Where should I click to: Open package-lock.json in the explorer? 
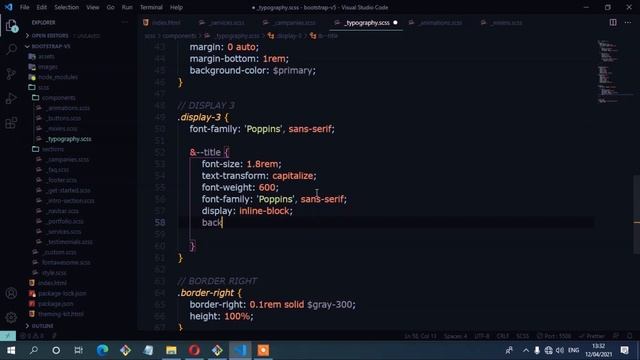62,293
